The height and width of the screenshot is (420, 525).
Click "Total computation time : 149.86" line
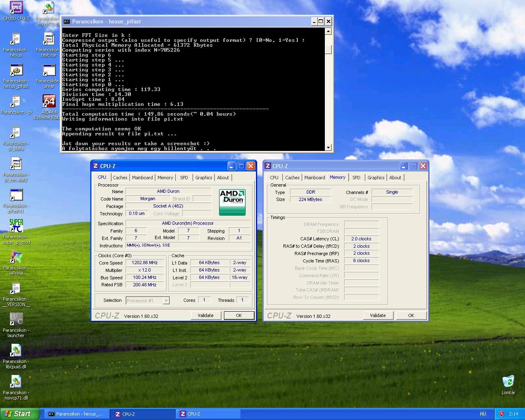pos(149,114)
